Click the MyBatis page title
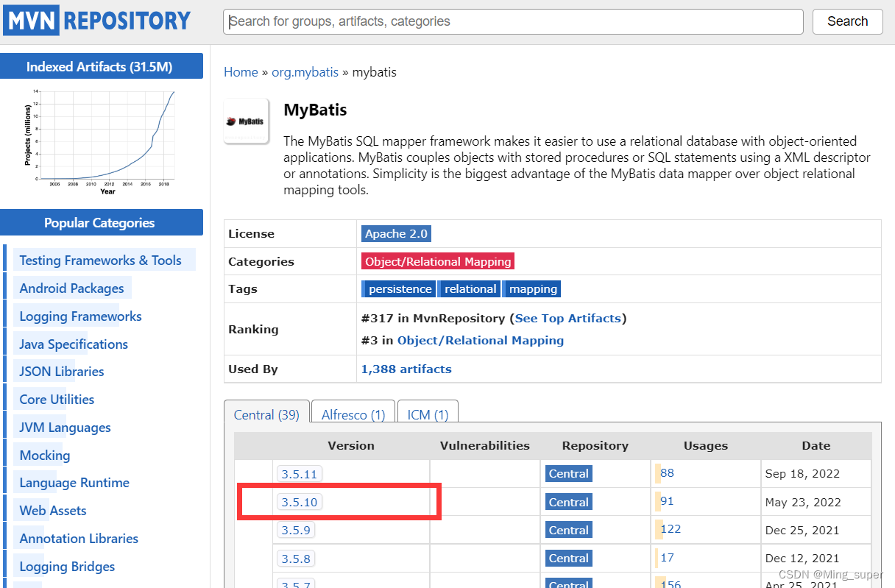Viewport: 895px width, 588px height. pos(315,110)
